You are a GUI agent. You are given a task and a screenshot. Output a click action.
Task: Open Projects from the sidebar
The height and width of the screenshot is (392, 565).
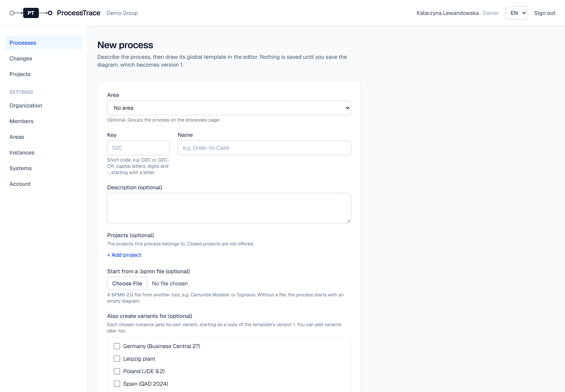click(x=44, y=74)
